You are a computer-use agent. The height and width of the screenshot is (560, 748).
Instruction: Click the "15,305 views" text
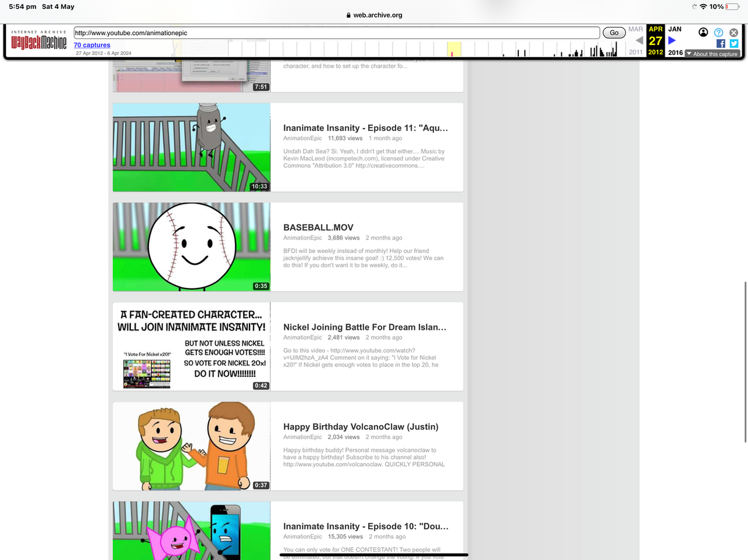click(345, 537)
